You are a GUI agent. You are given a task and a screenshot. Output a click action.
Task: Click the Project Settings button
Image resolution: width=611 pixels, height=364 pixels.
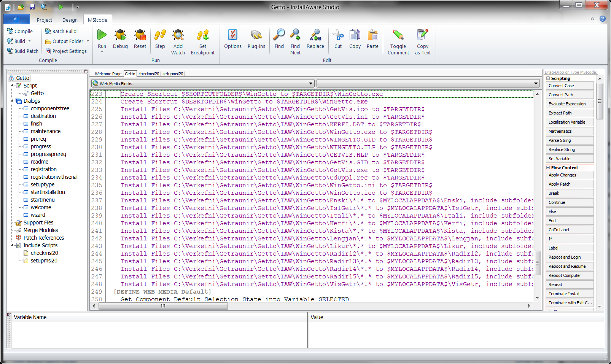[66, 51]
